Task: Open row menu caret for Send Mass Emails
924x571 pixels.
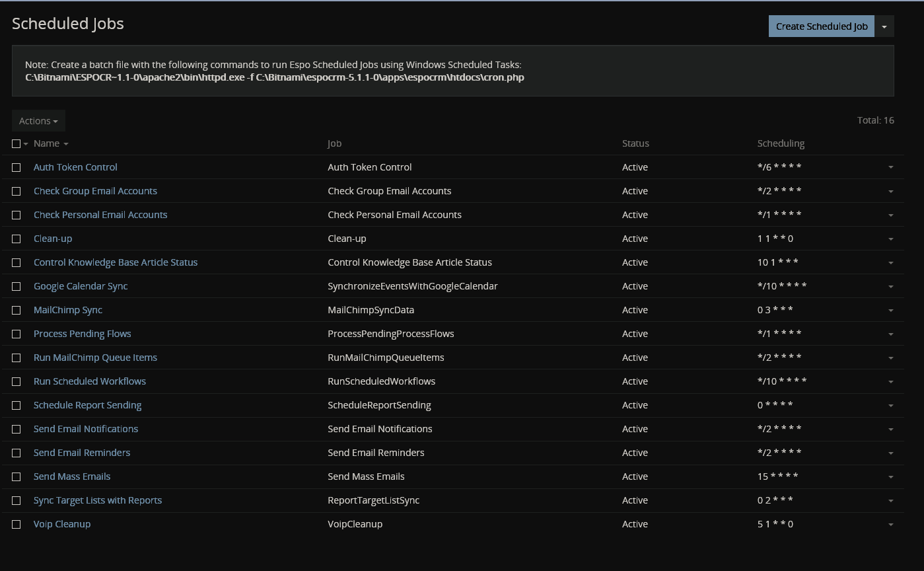Action: [890, 477]
